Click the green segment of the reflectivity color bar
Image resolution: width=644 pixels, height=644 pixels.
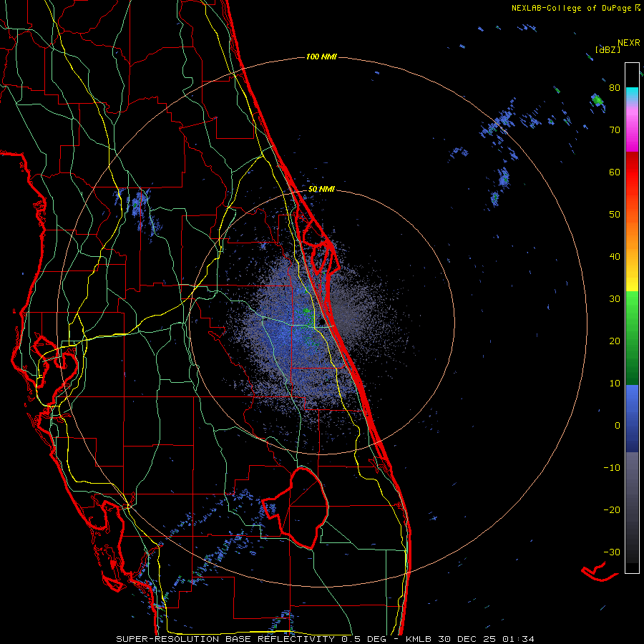632,338
